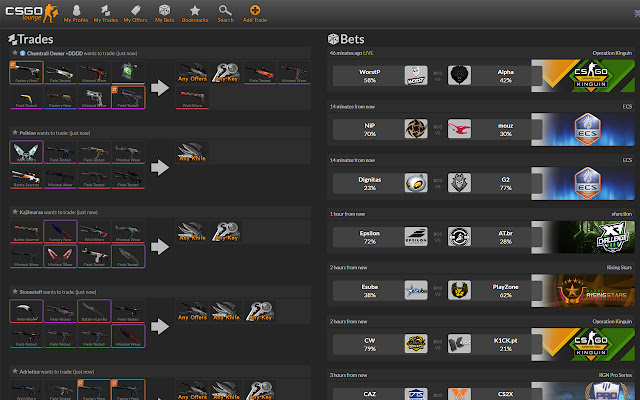Toggle bookmark star on Kajiimaras's trade
The height and width of the screenshot is (400, 640).
coord(14,212)
